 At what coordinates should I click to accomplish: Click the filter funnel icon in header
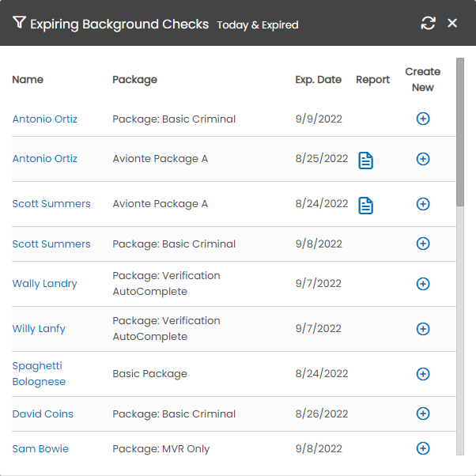[19, 23]
